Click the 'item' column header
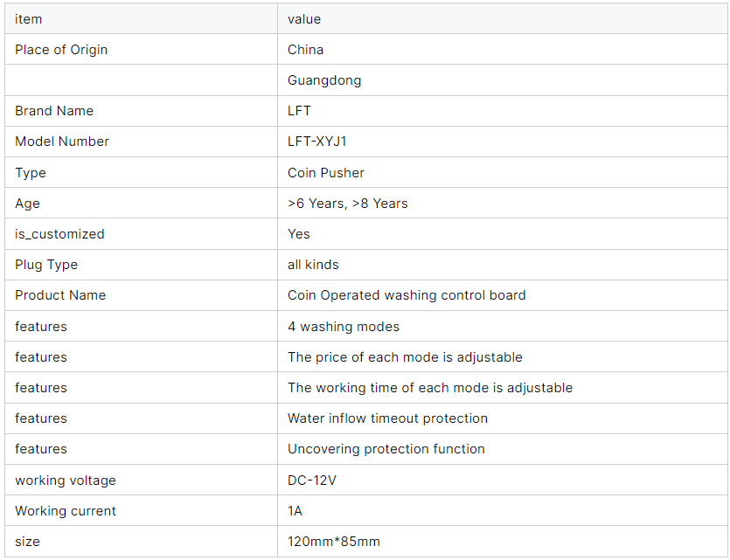The image size is (730, 560). 141,18
